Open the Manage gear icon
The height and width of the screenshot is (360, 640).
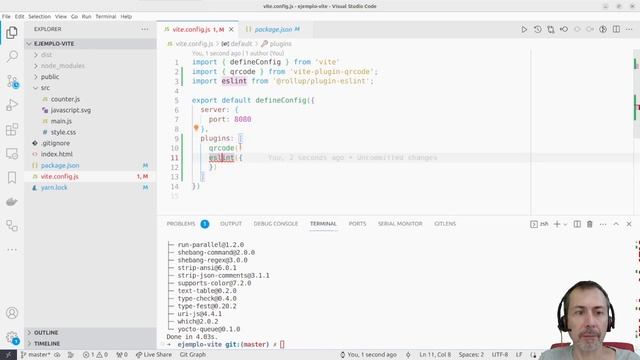[x=12, y=337]
